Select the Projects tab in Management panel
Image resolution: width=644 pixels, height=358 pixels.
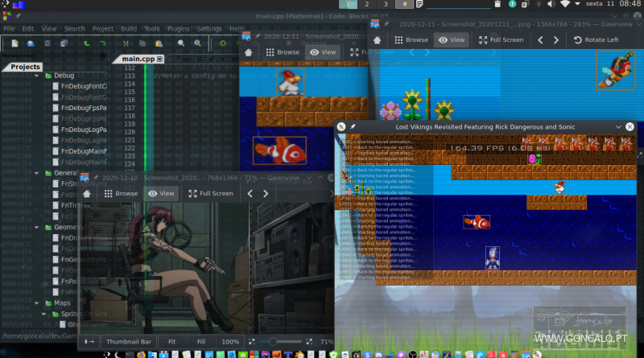25,67
